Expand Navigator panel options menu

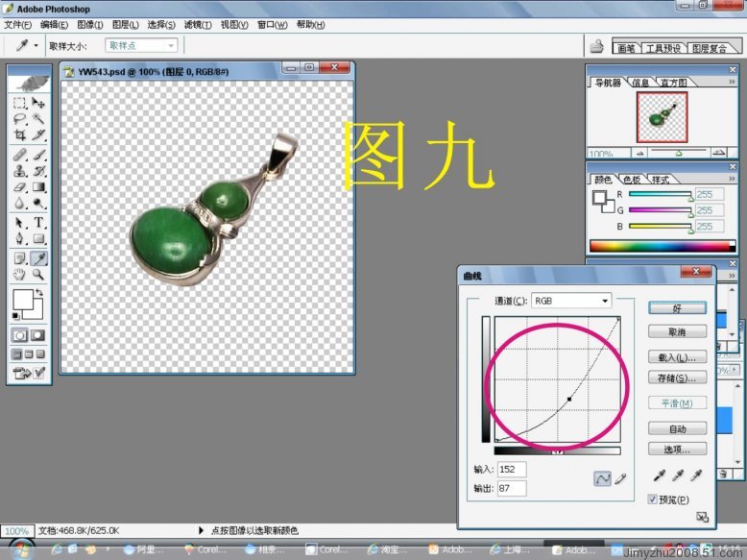733,82
